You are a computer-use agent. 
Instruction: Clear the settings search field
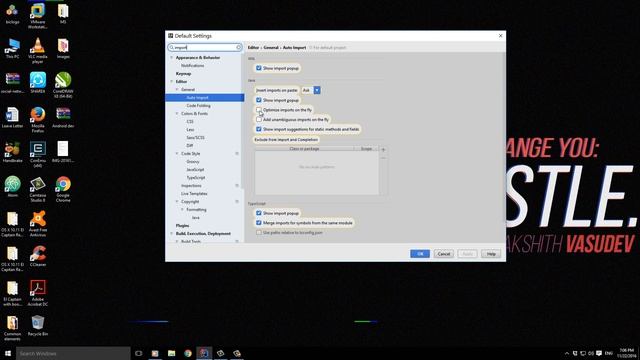tap(239, 47)
